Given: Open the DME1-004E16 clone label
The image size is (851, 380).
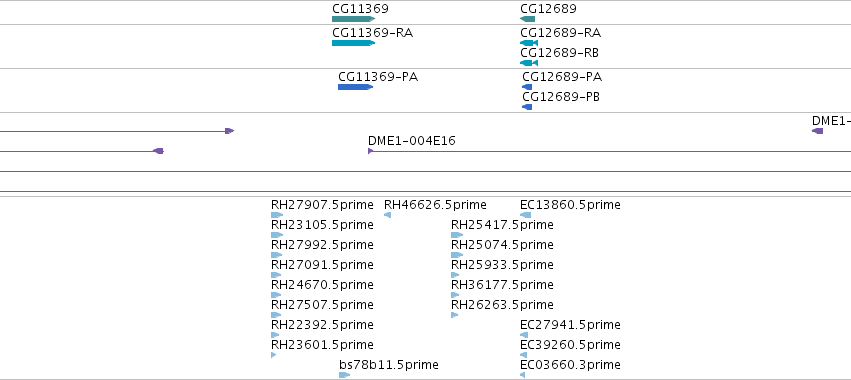Looking at the screenshot, I should pyautogui.click(x=412, y=141).
